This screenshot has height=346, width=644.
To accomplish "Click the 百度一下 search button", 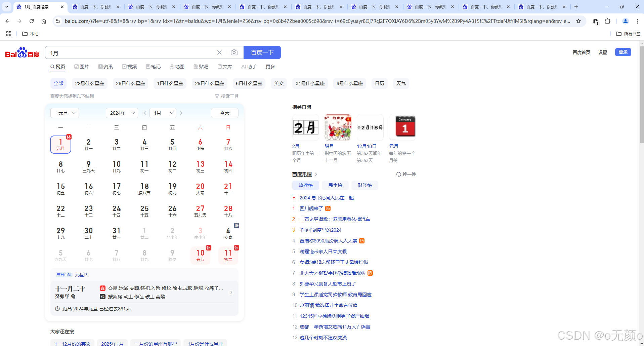I will pyautogui.click(x=262, y=52).
